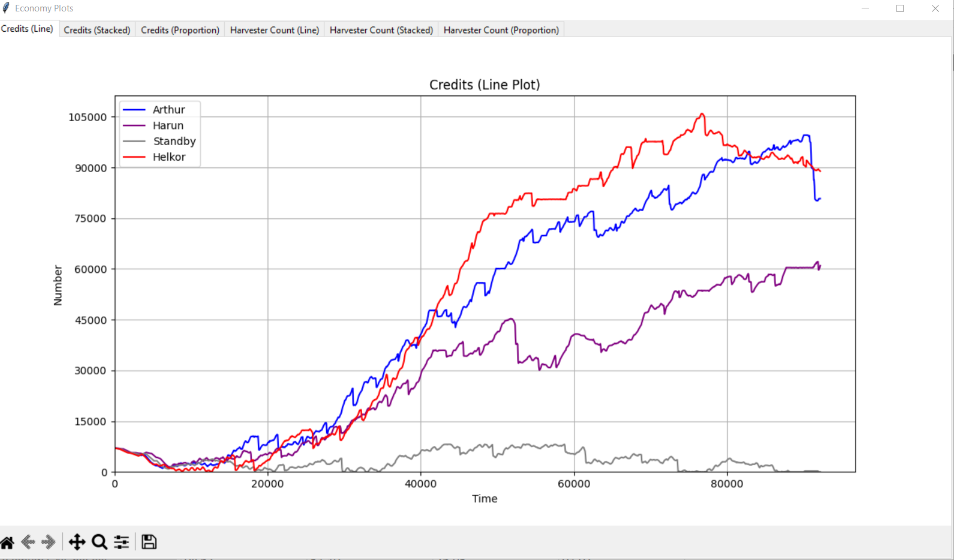Close the Economy Plots window
This screenshot has width=954, height=560.
click(935, 8)
